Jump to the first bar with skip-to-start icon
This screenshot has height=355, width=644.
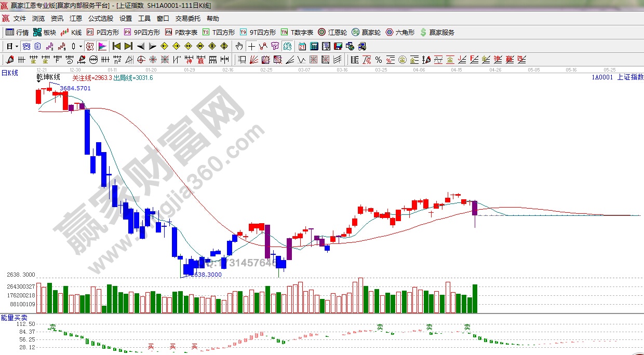[116, 46]
